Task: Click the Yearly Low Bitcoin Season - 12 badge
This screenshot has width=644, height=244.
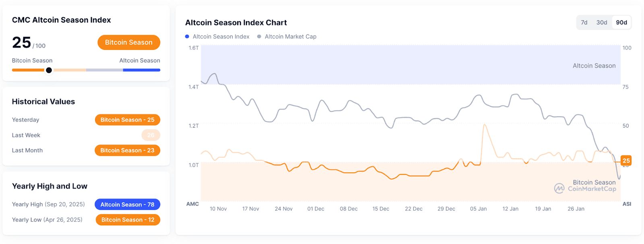Action: 128,220
